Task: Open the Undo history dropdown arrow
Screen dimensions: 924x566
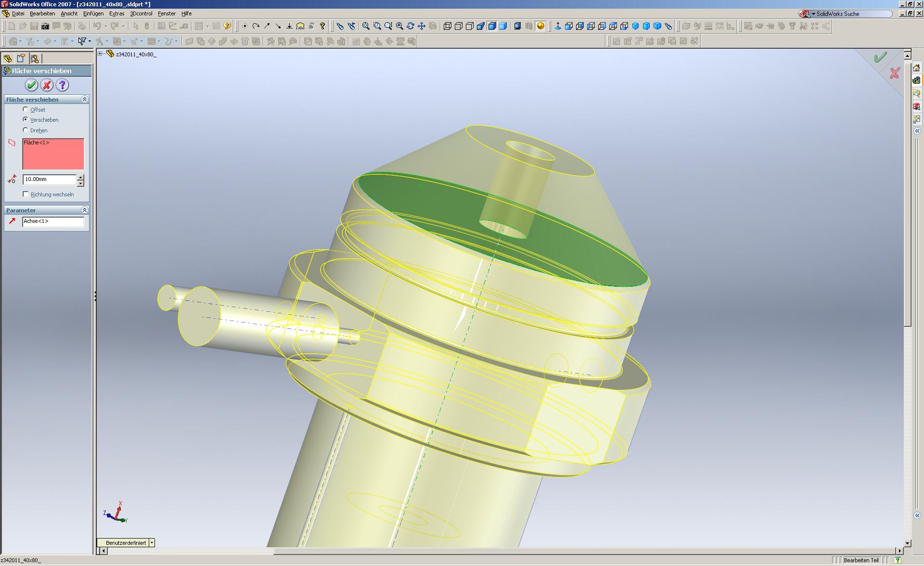Action: 105,26
